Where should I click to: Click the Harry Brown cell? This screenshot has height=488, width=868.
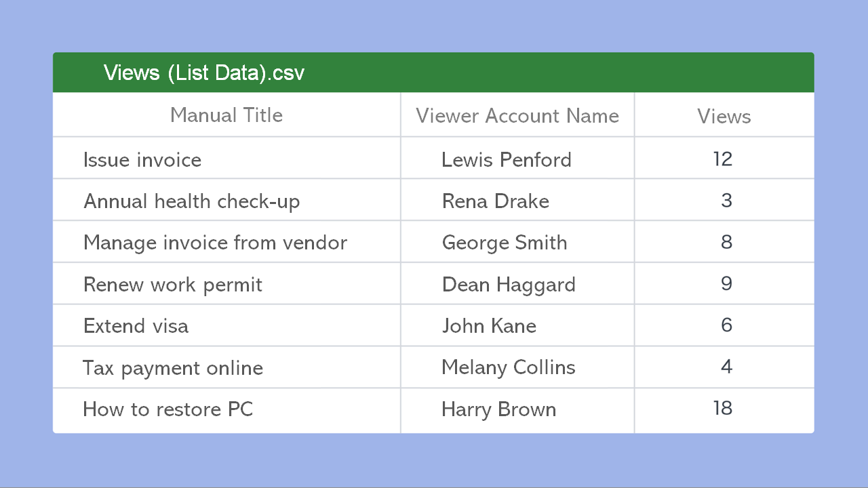[499, 409]
